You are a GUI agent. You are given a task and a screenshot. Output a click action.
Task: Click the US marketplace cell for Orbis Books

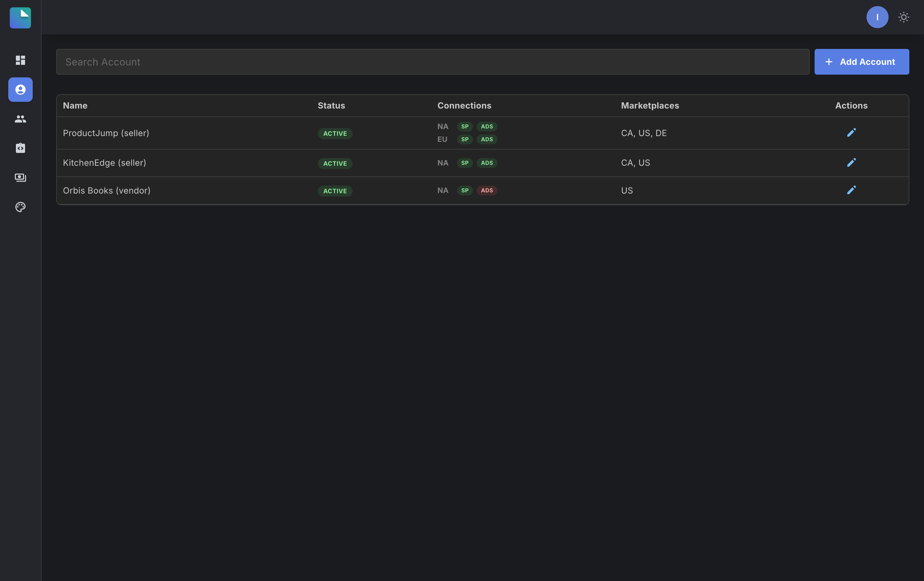[x=627, y=191]
